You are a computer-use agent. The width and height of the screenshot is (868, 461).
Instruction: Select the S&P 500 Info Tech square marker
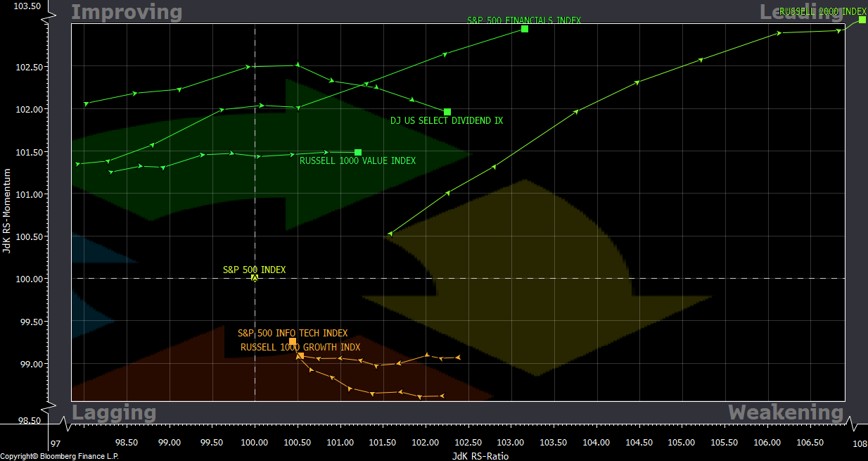click(x=293, y=341)
